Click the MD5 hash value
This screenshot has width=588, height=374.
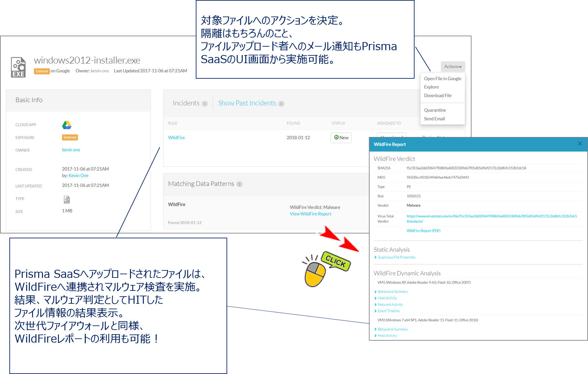[438, 177]
